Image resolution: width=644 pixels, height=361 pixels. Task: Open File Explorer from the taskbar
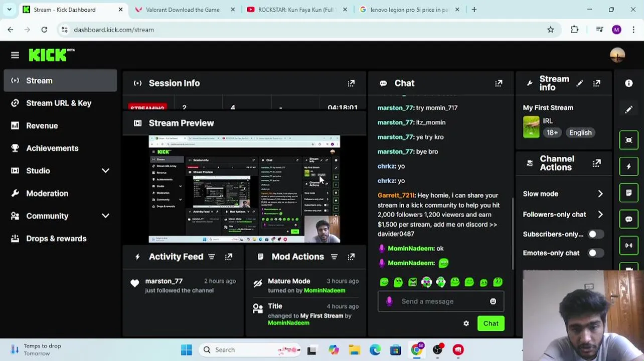click(x=354, y=350)
